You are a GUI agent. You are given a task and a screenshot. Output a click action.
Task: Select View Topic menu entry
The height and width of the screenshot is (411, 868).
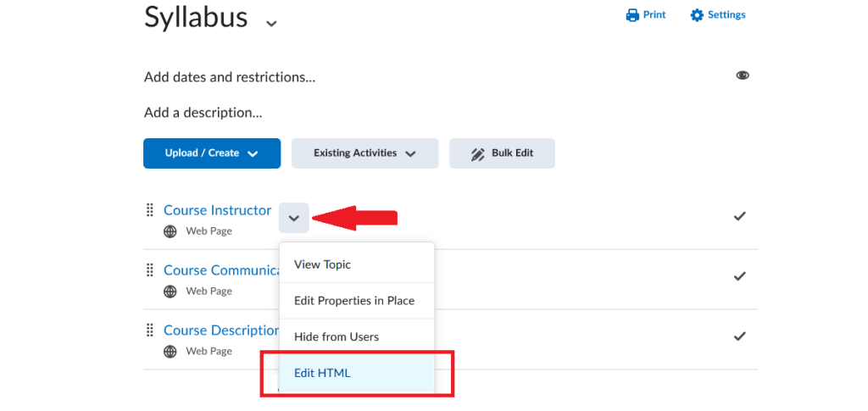pyautogui.click(x=357, y=264)
